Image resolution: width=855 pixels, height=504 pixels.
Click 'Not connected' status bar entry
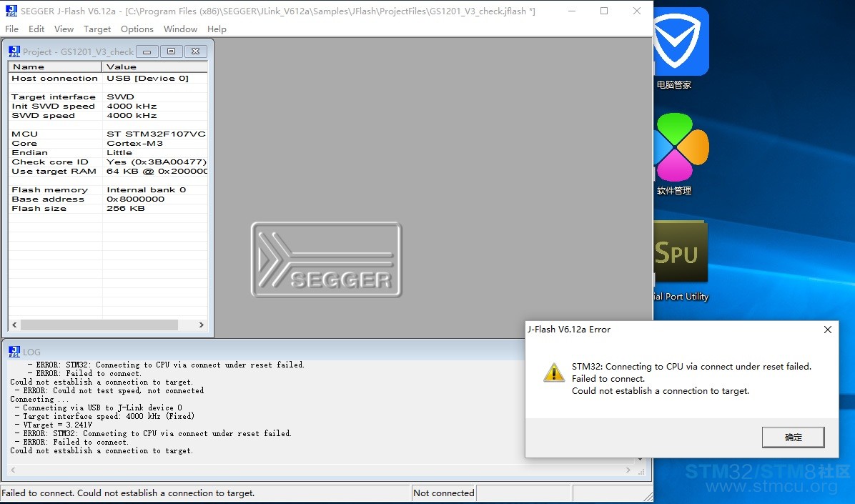[443, 493]
